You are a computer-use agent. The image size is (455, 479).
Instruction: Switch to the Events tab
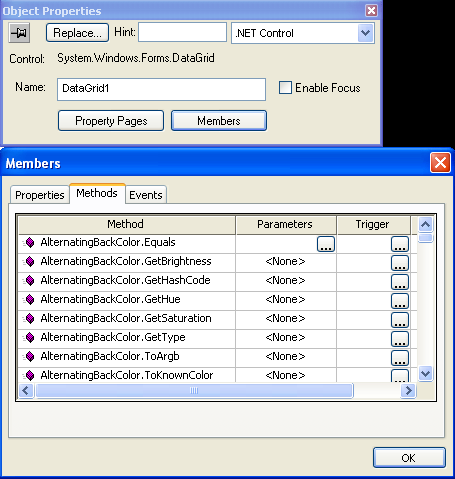pyautogui.click(x=146, y=195)
